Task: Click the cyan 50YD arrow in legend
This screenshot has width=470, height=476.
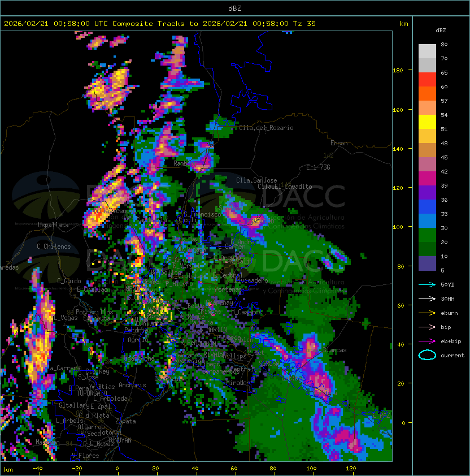Action: point(427,285)
